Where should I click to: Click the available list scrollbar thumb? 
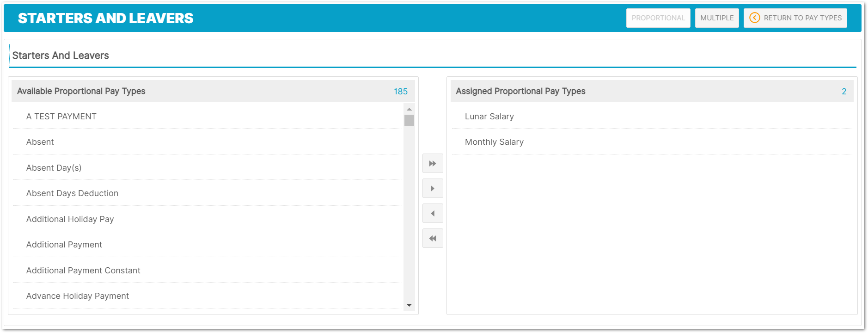point(409,121)
